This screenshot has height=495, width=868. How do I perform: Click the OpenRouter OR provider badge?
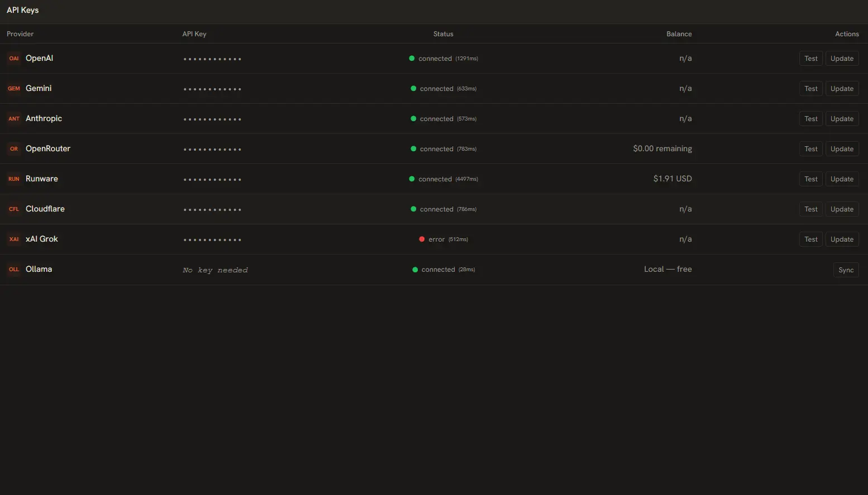coord(14,149)
